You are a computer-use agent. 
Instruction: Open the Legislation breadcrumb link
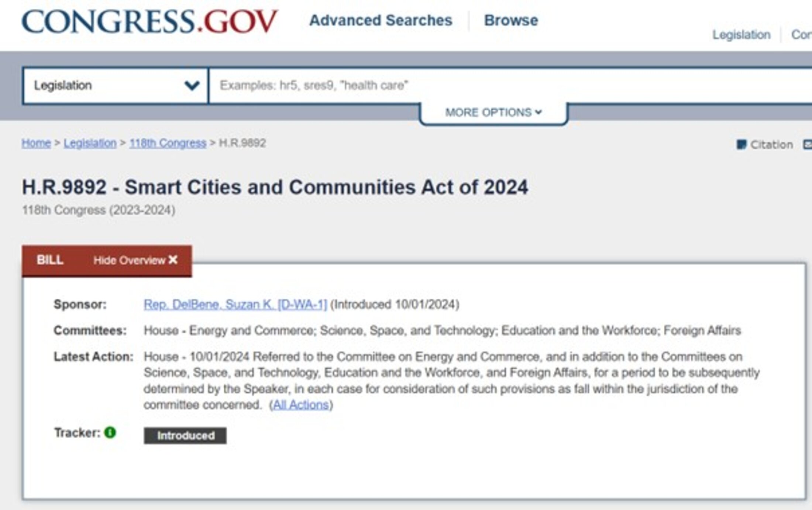(x=90, y=143)
